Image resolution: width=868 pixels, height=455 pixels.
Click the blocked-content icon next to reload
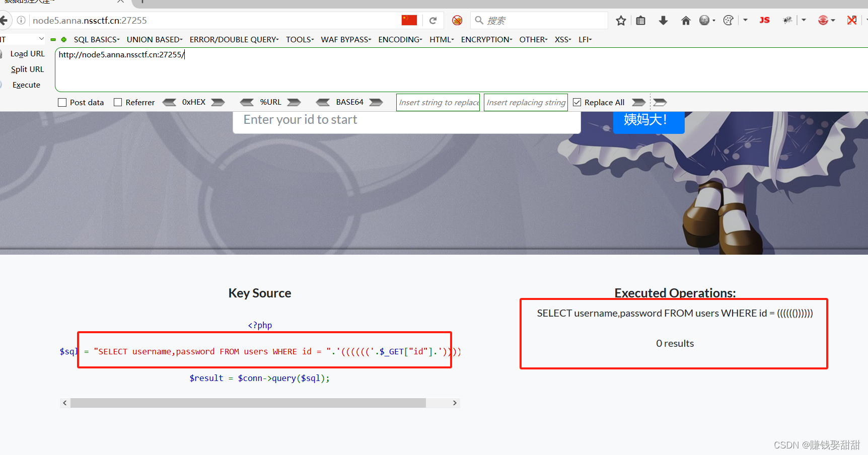(x=457, y=20)
